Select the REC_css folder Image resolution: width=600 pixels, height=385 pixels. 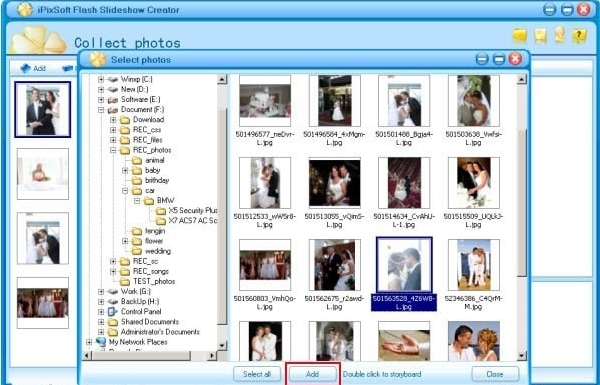click(147, 130)
